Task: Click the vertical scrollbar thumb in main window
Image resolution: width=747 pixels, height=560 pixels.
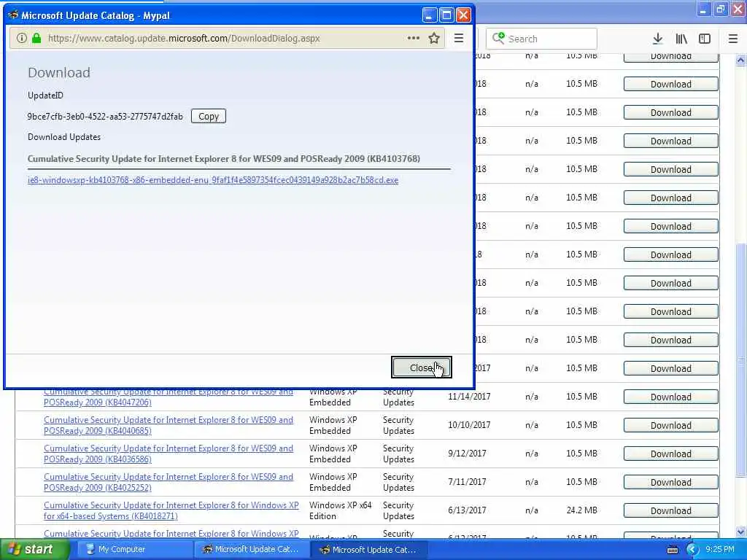Action: click(740, 359)
